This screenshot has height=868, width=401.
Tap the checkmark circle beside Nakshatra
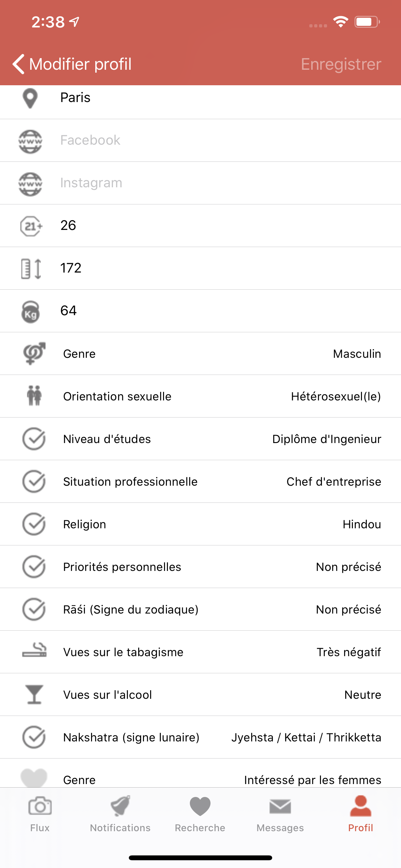pos(34,737)
